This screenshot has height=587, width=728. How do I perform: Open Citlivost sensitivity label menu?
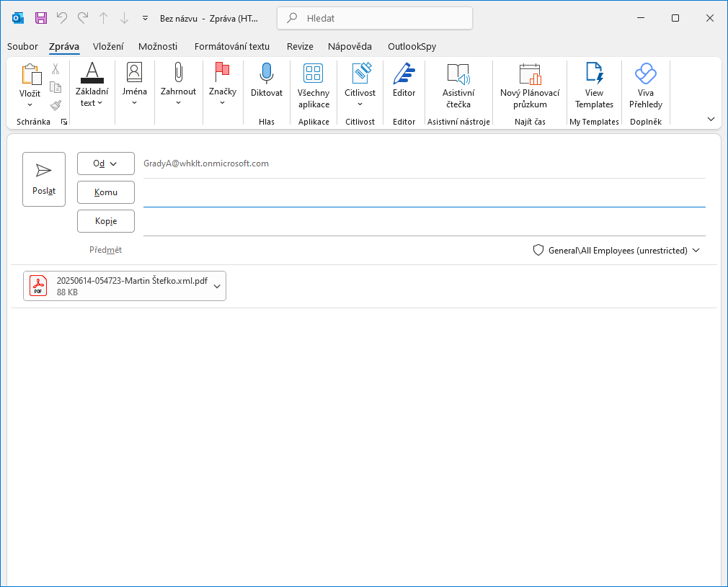[360, 84]
